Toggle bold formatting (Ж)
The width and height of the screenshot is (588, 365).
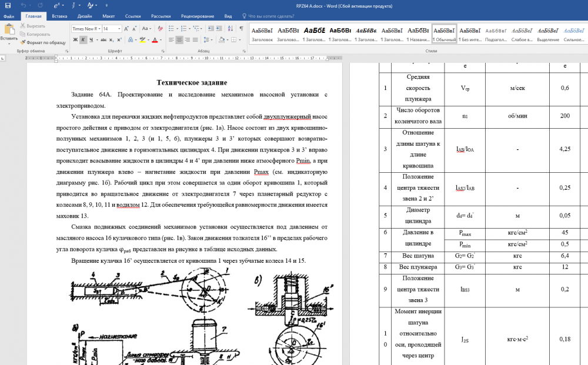click(x=75, y=40)
